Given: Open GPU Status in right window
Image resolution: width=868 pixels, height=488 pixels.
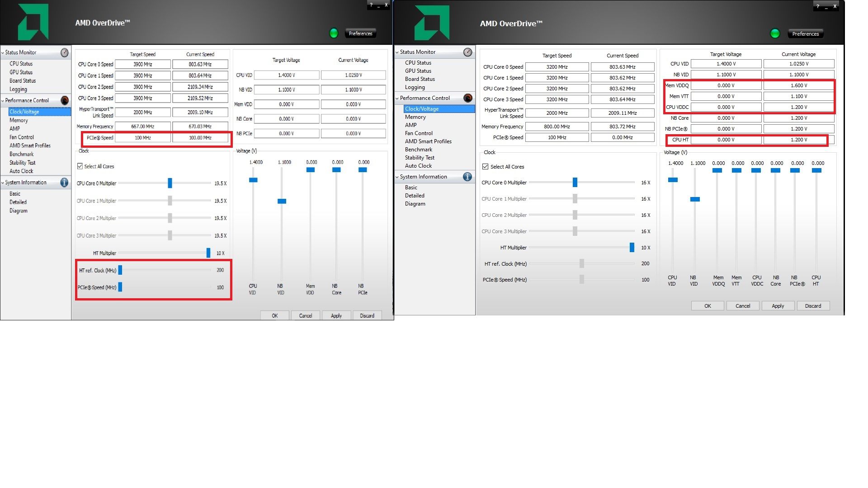Looking at the screenshot, I should 418,71.
